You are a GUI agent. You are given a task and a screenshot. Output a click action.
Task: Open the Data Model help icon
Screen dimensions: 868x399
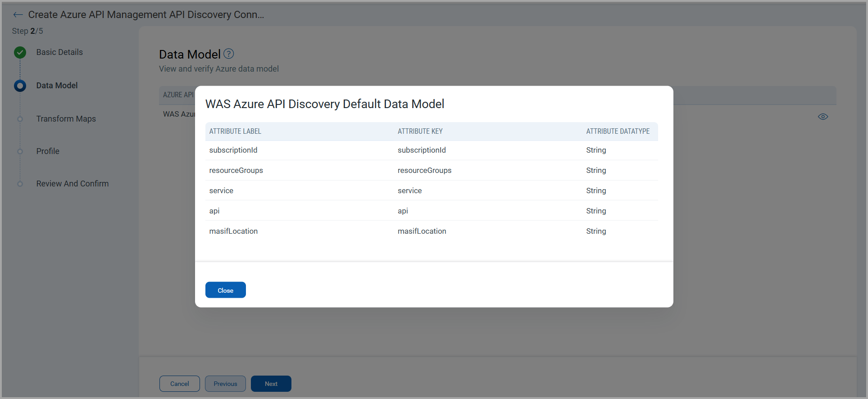tap(229, 54)
